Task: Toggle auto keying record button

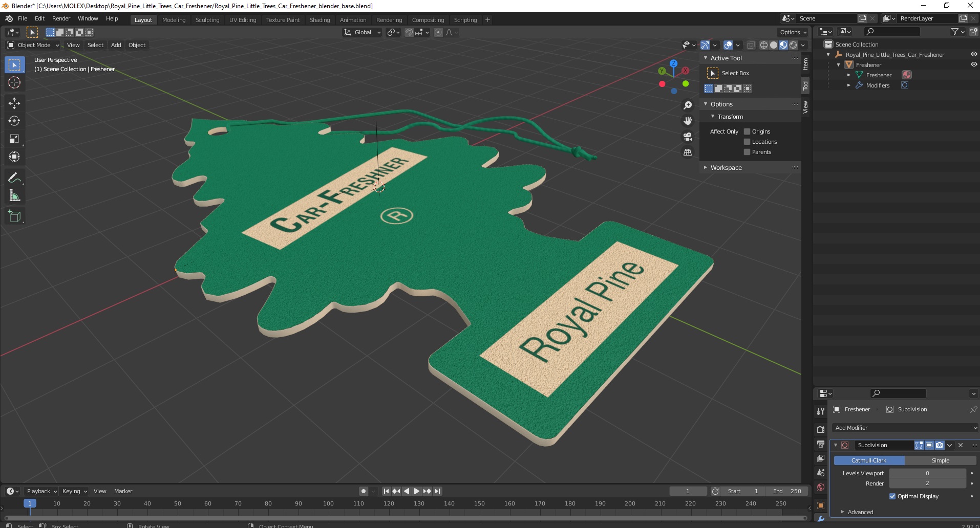Action: point(364,491)
